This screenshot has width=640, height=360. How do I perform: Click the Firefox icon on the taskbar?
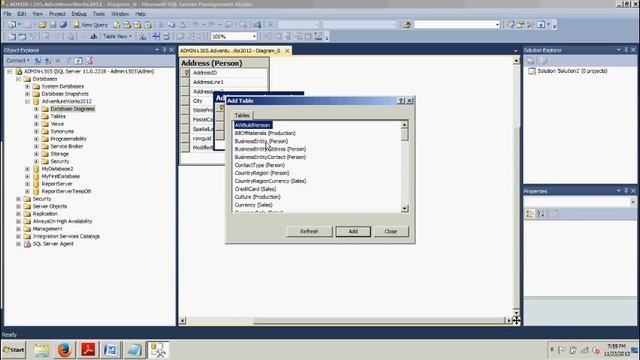(64, 350)
